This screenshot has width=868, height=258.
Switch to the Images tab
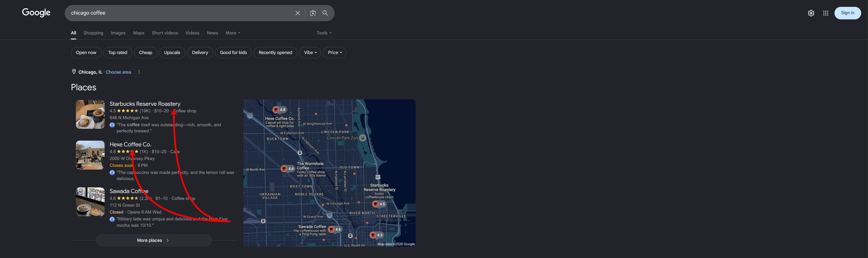pyautogui.click(x=118, y=33)
